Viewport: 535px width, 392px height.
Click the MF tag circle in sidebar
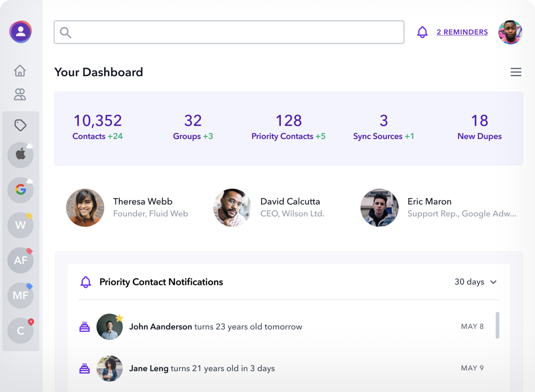point(21,295)
